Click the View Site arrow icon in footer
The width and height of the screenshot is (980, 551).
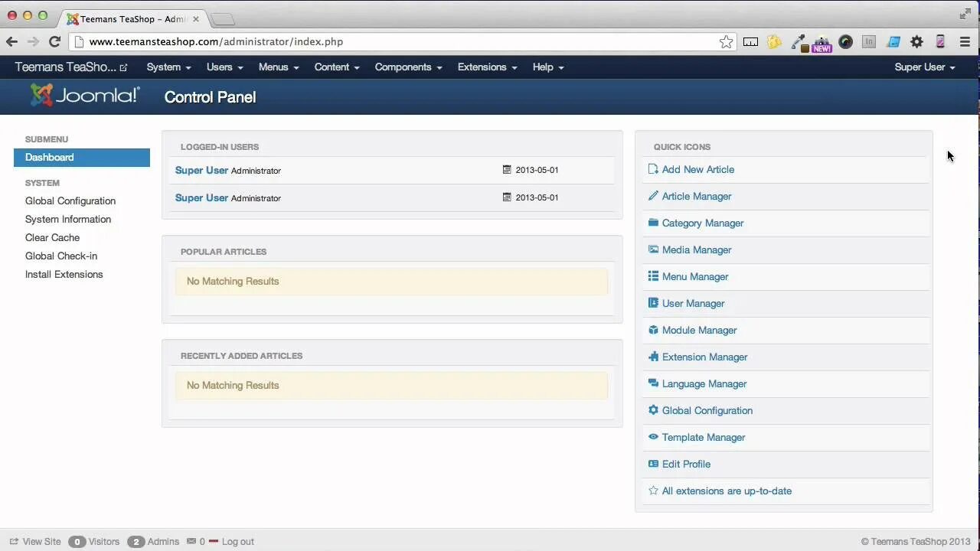tap(14, 541)
